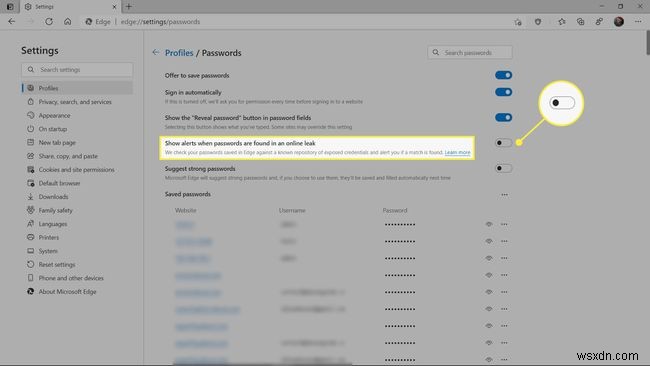This screenshot has width=650, height=366.
Task: Disable Reveal password button toggle
Action: [503, 117]
